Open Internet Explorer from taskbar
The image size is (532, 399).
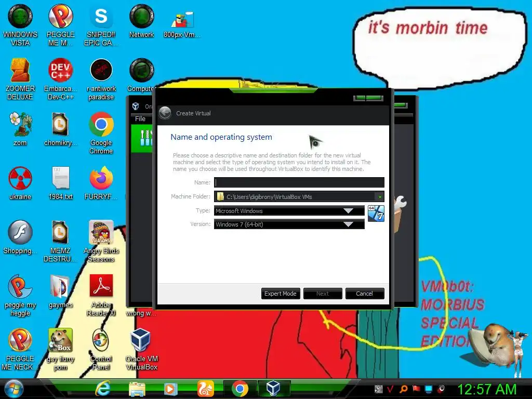(x=103, y=389)
